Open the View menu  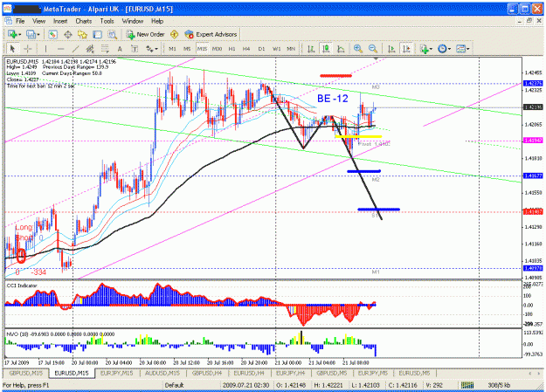point(39,21)
